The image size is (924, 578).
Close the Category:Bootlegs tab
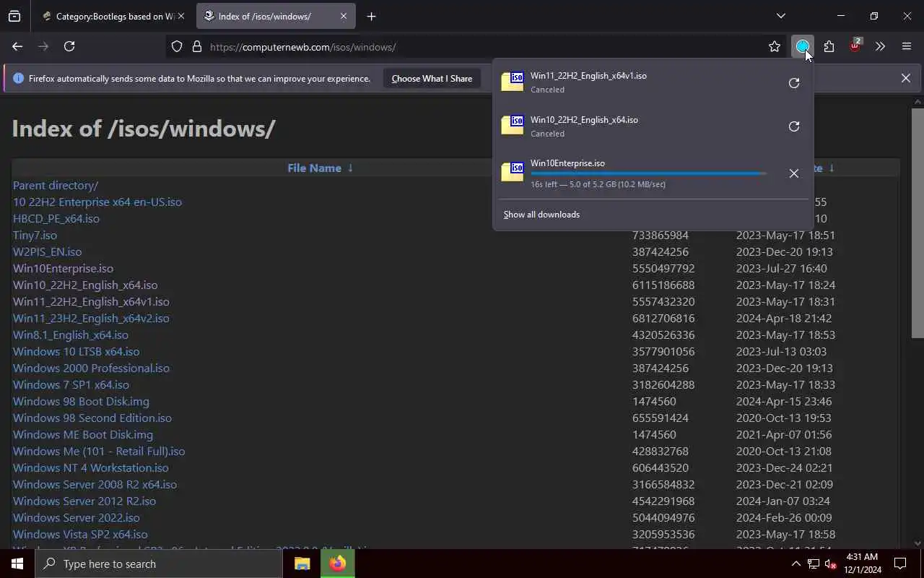click(x=180, y=16)
